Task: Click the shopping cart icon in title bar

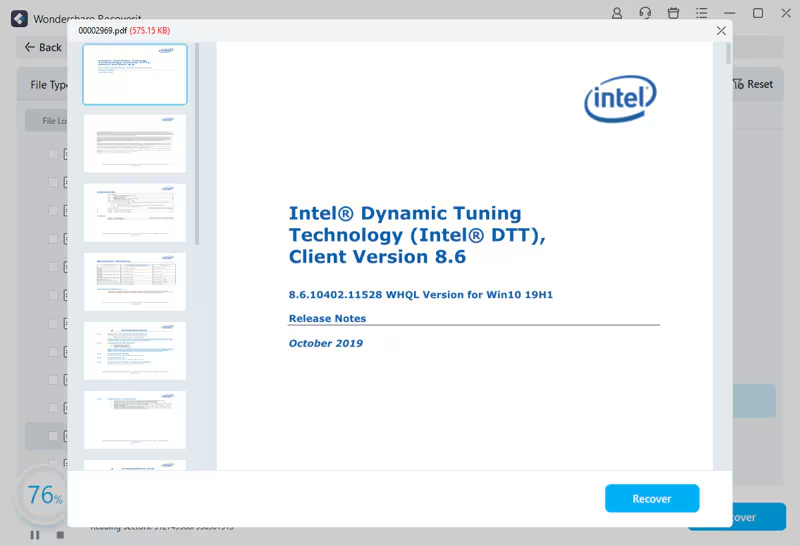Action: (x=673, y=14)
